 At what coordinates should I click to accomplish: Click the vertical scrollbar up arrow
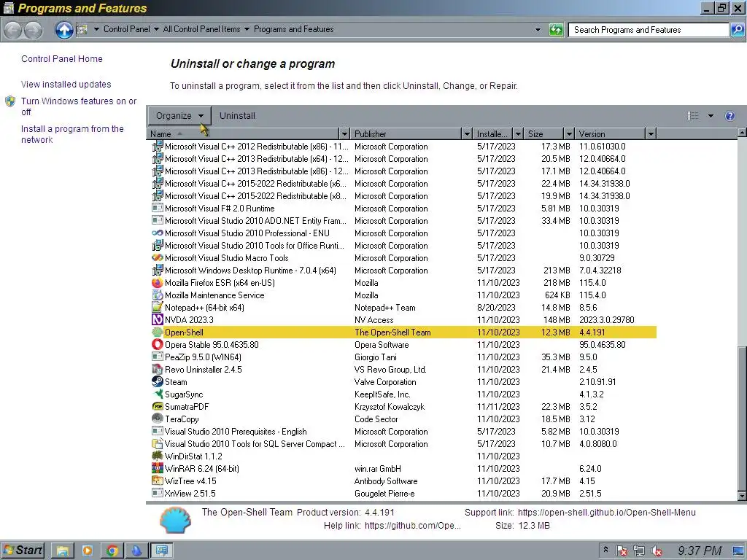coord(741,132)
